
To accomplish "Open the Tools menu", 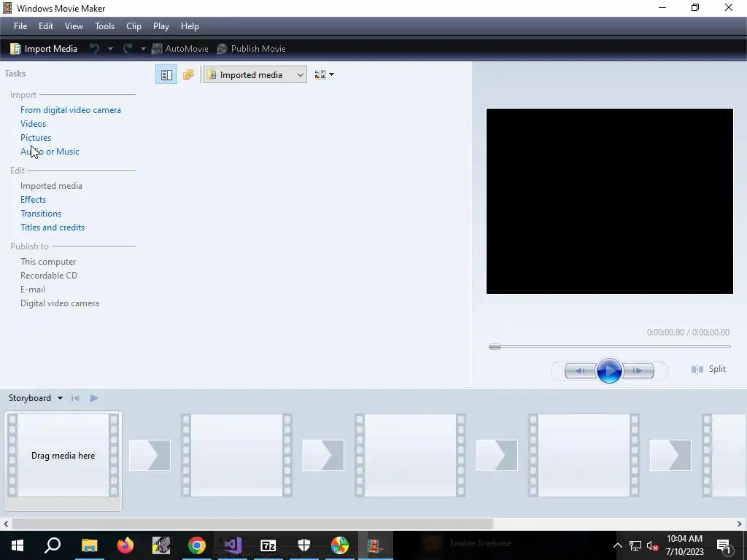I will pyautogui.click(x=105, y=26).
